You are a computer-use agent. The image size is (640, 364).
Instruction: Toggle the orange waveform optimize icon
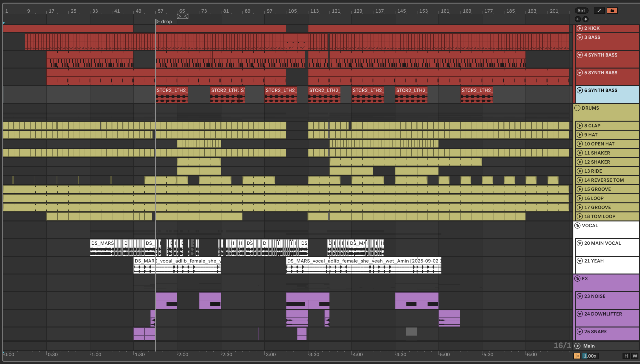point(577,356)
